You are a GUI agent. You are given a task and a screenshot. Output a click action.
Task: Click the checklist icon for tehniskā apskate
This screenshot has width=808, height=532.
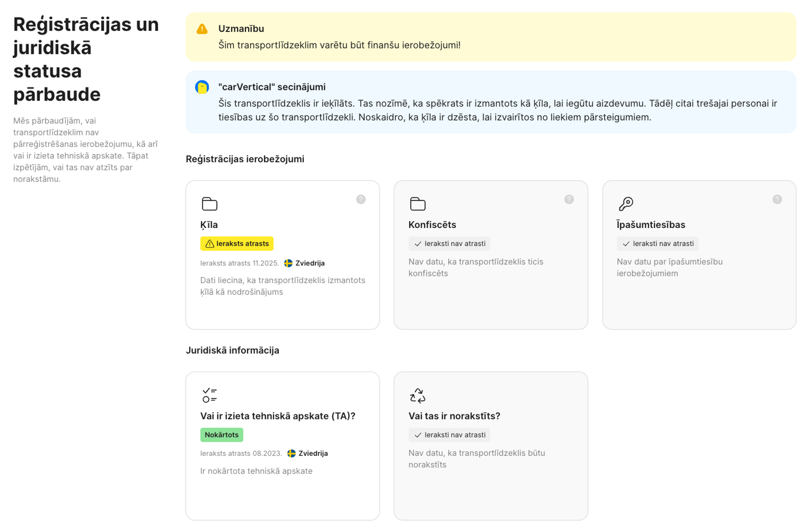coord(209,395)
